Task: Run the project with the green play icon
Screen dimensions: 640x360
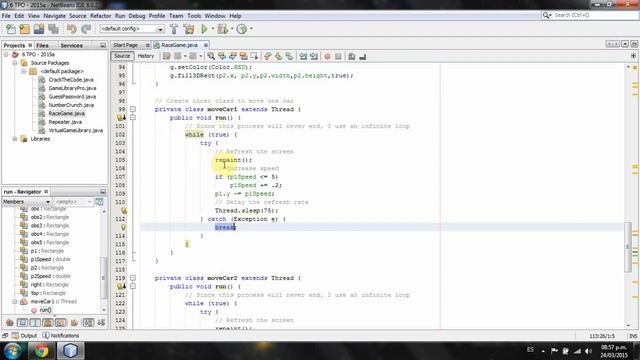Action: click(x=204, y=29)
